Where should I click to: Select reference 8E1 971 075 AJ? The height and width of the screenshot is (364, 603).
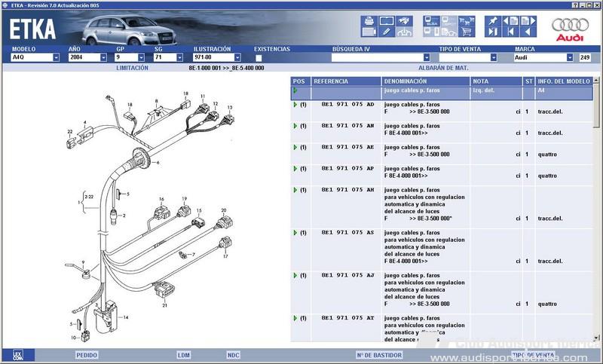pyautogui.click(x=347, y=276)
